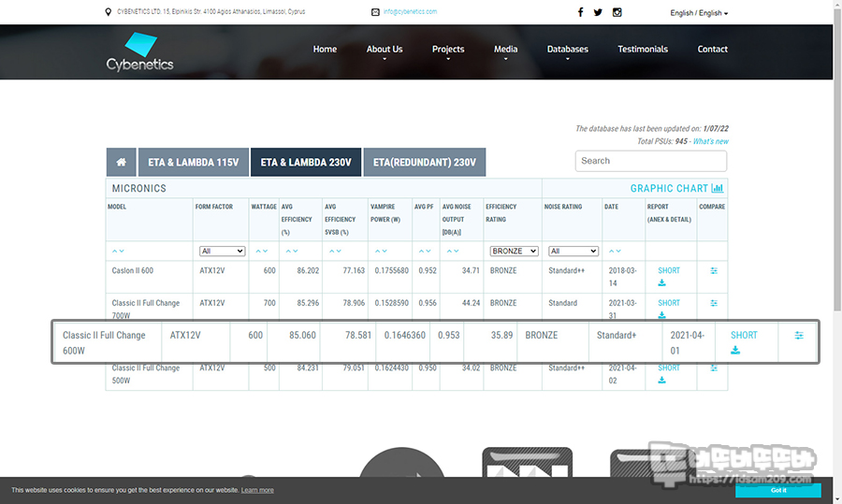Viewport: 842px width, 504px height.
Task: Open SHORT report for Classic II 700W
Action: coord(669,303)
